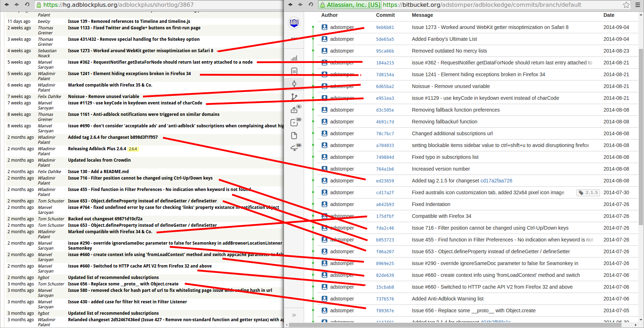Open commit 9eb6b81 hash link
This screenshot has height=328, width=644.
tap(385, 28)
